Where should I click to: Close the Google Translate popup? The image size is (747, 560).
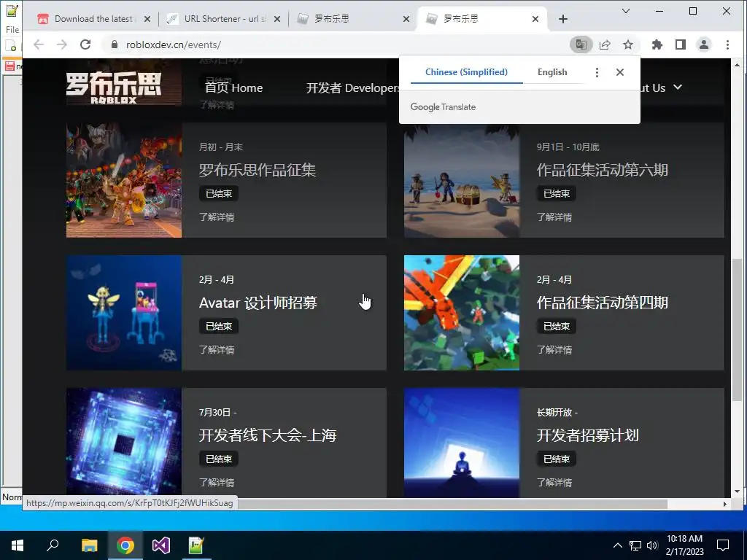tap(620, 72)
